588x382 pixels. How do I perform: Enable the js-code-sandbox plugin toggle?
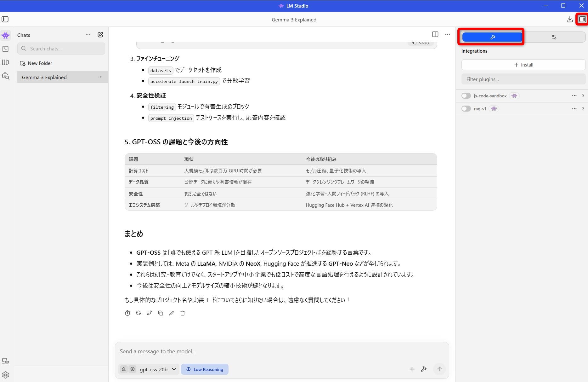[x=466, y=96]
